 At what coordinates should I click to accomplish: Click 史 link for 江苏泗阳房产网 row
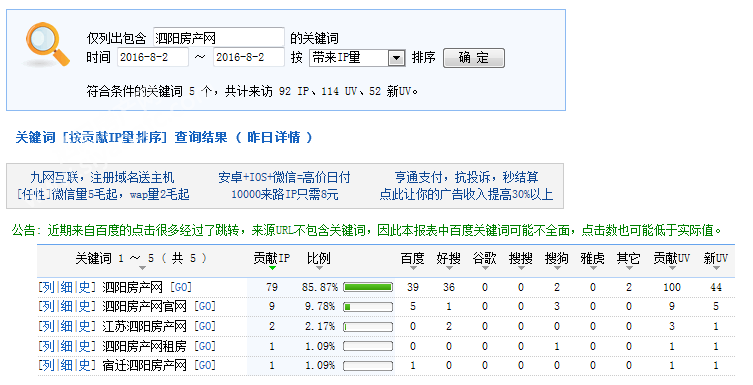click(85, 326)
